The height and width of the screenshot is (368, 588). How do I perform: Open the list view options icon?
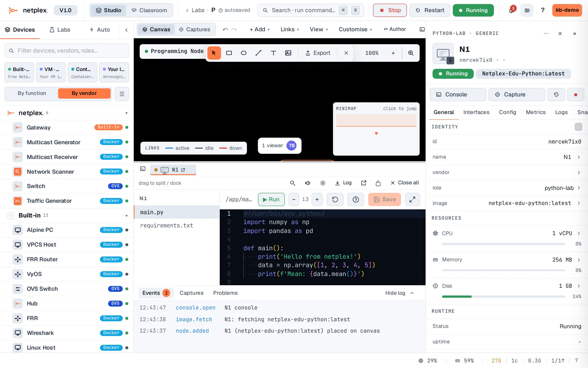point(122,94)
